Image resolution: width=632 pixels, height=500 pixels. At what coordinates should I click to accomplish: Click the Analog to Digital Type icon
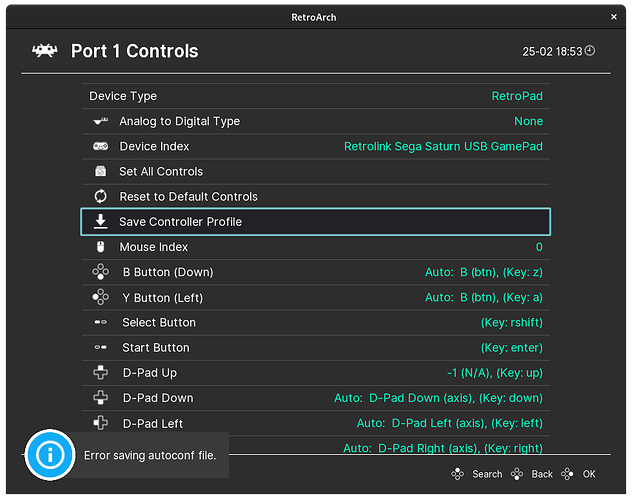[x=100, y=121]
